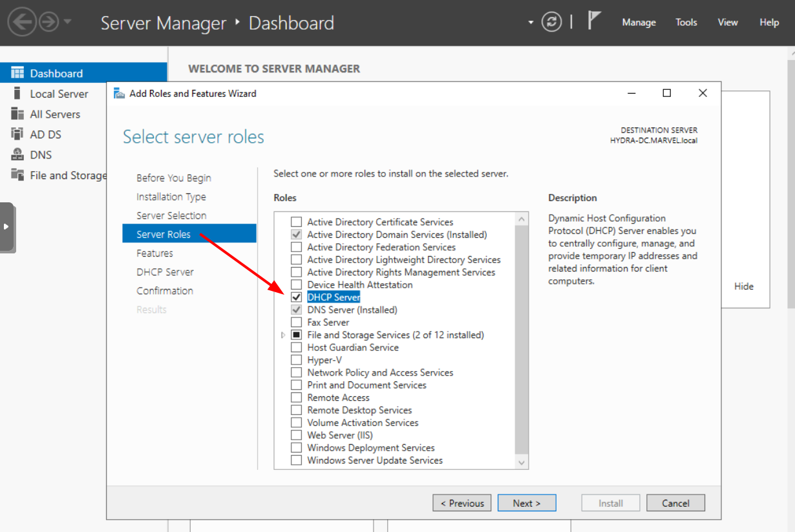Image resolution: width=795 pixels, height=532 pixels.
Task: Open the Tools menu
Action: (x=686, y=23)
